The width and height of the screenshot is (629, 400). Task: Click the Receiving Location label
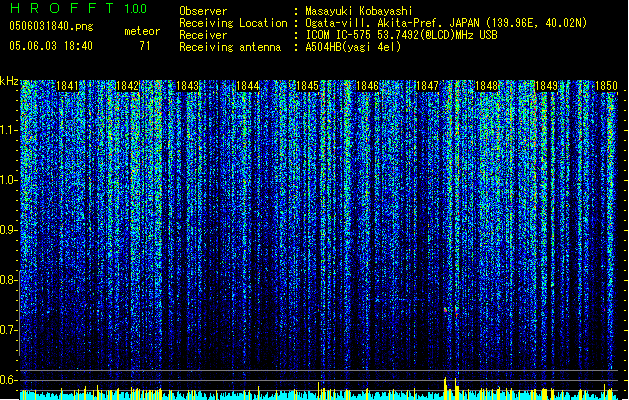point(233,23)
